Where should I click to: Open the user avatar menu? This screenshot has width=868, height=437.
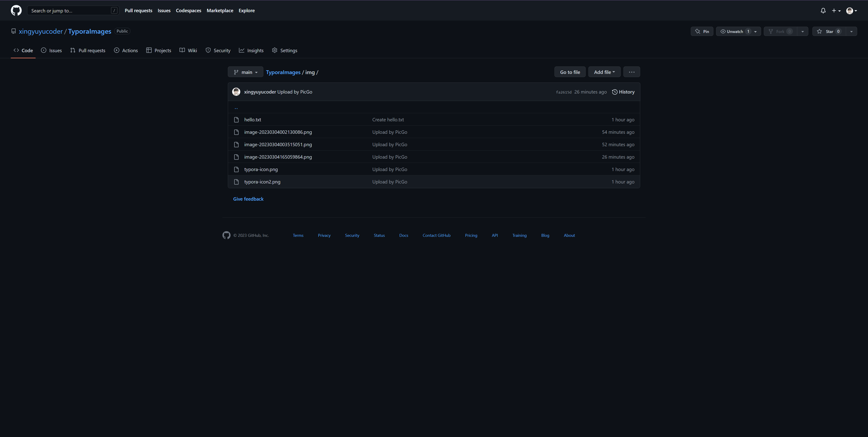[x=851, y=11]
